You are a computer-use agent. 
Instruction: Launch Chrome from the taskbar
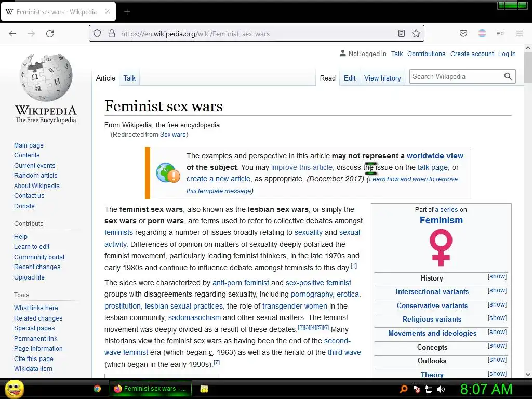[97, 389]
